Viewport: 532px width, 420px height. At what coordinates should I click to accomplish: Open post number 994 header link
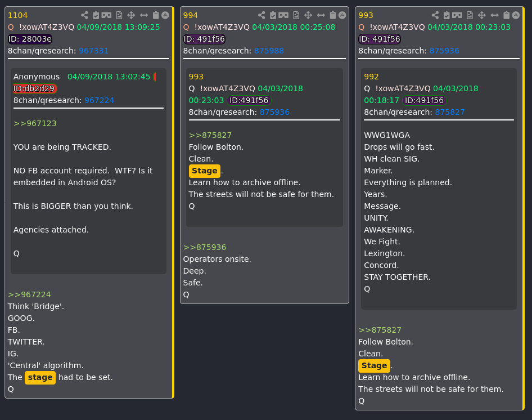190,15
